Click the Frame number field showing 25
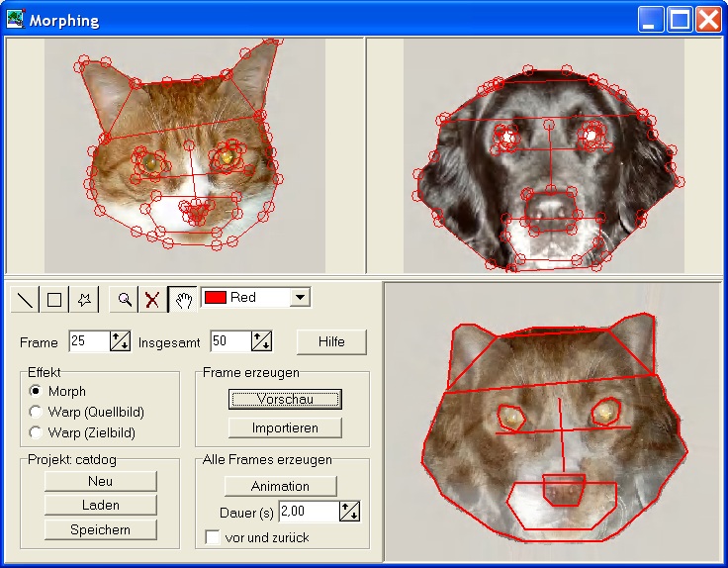 (89, 341)
